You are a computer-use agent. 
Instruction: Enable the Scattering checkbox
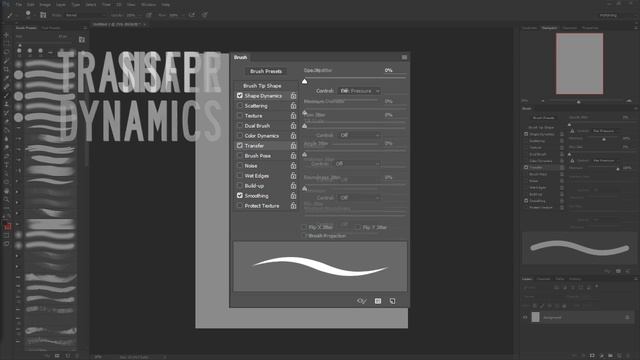tap(240, 106)
